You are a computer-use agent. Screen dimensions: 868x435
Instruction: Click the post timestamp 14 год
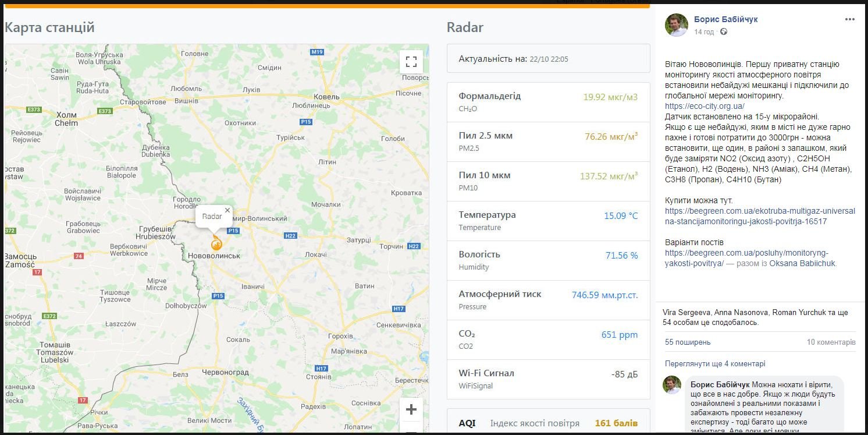(703, 32)
